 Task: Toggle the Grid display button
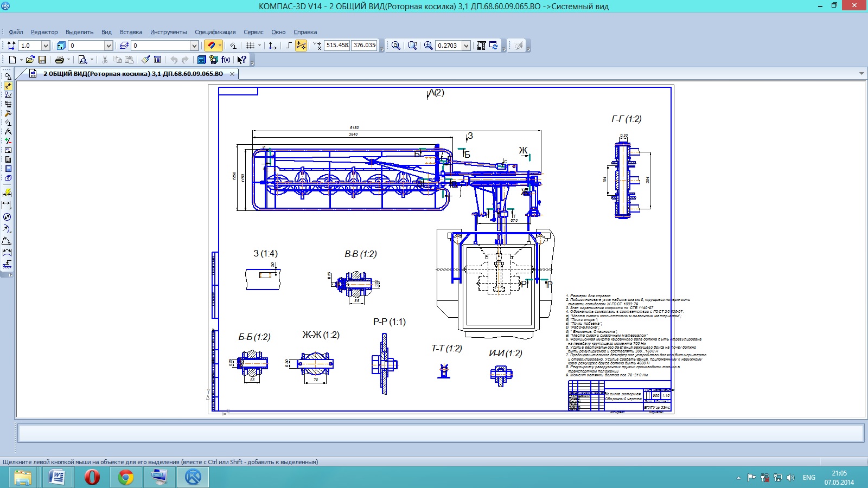coord(250,46)
